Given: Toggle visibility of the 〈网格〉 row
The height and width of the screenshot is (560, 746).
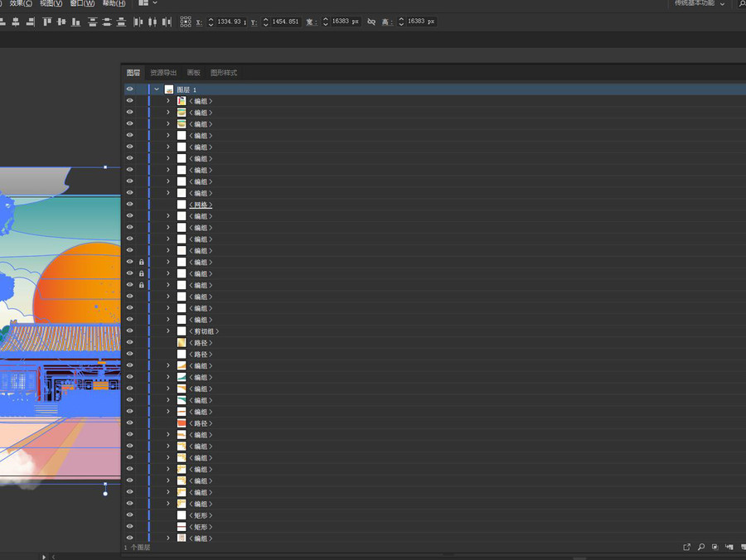Looking at the screenshot, I should (130, 205).
